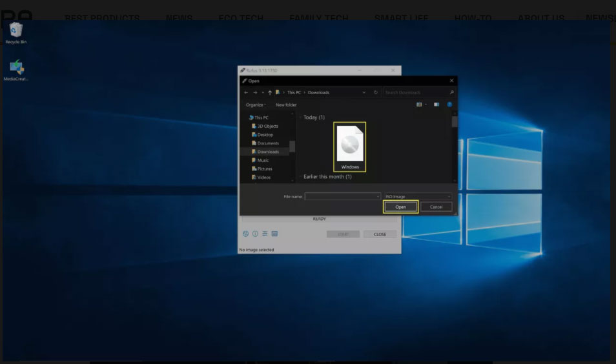Refresh the Downloads folder view
The image size is (616, 364).
click(376, 93)
